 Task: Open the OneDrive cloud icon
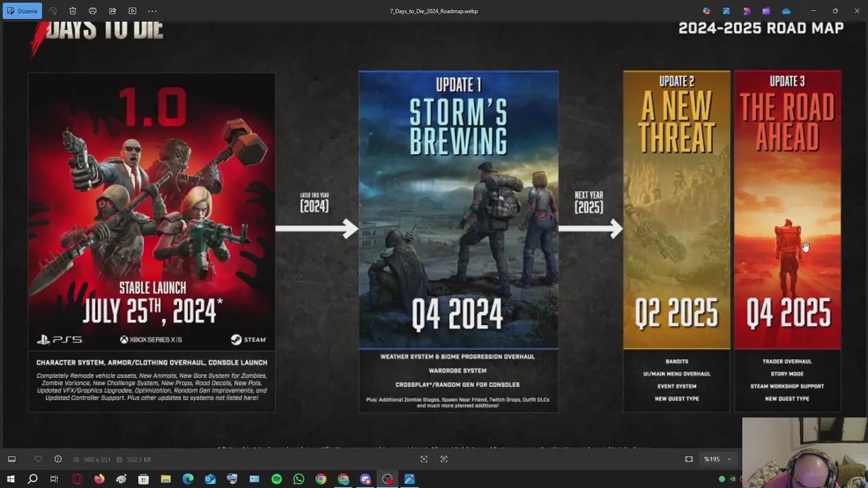[786, 11]
